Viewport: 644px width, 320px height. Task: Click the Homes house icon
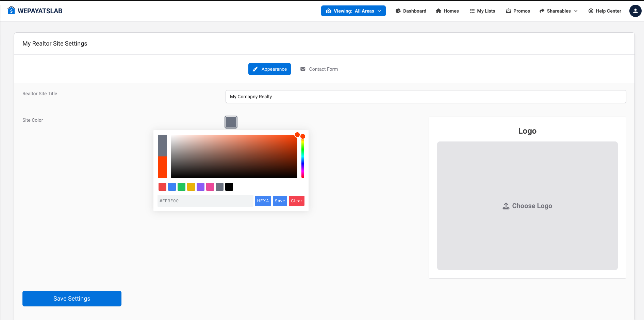tap(439, 11)
